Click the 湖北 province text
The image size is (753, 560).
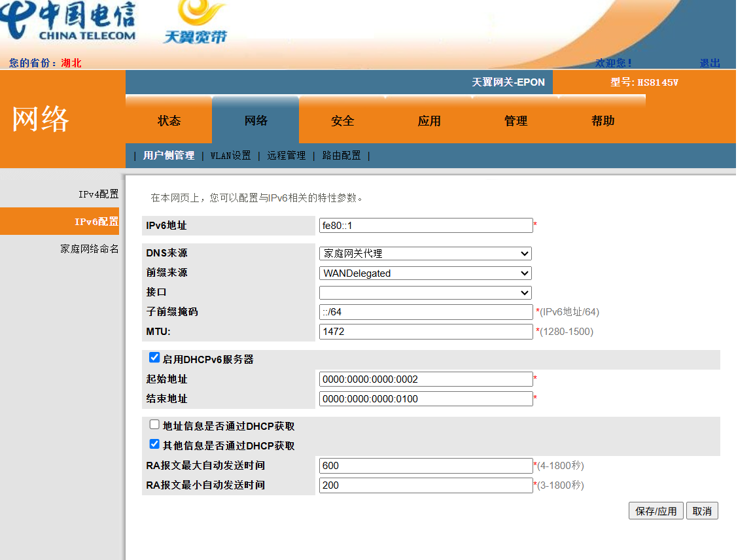coord(71,63)
